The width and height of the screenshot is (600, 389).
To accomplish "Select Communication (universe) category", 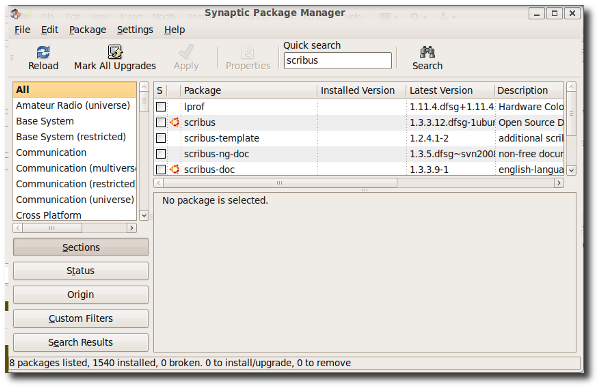I will click(75, 200).
